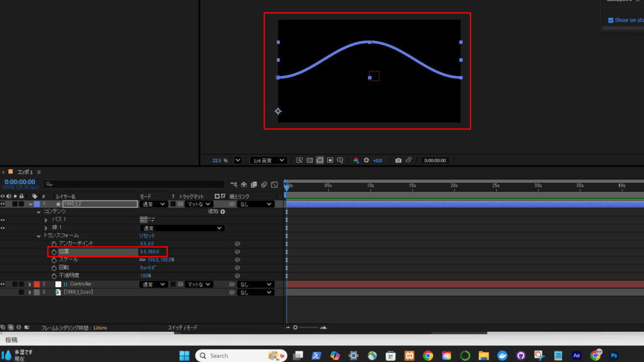Screen dimensions: 644x362
Task: Click the snapshot camera icon in viewer
Action: [x=398, y=160]
